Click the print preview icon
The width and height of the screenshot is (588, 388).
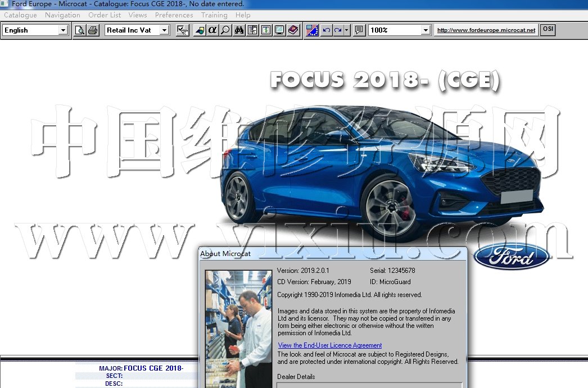pos(80,30)
